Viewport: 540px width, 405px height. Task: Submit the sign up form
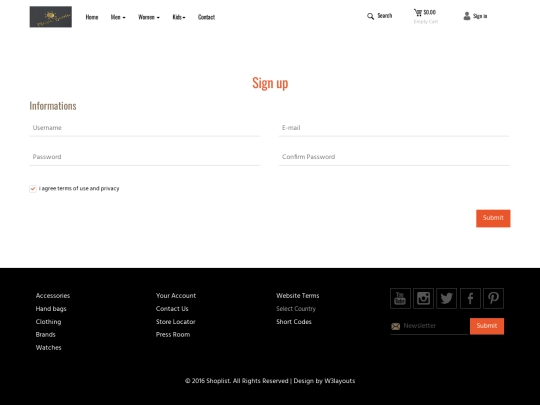click(493, 218)
